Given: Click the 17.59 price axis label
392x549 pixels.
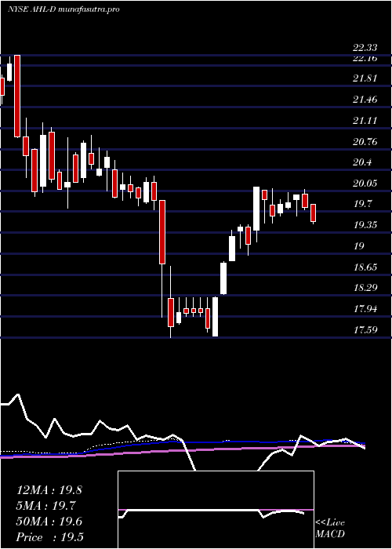Looking at the screenshot, I should 365,329.
